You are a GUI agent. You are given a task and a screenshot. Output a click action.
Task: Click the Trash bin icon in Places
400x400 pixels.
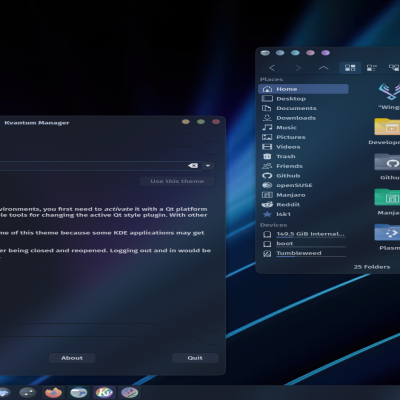pyautogui.click(x=267, y=156)
